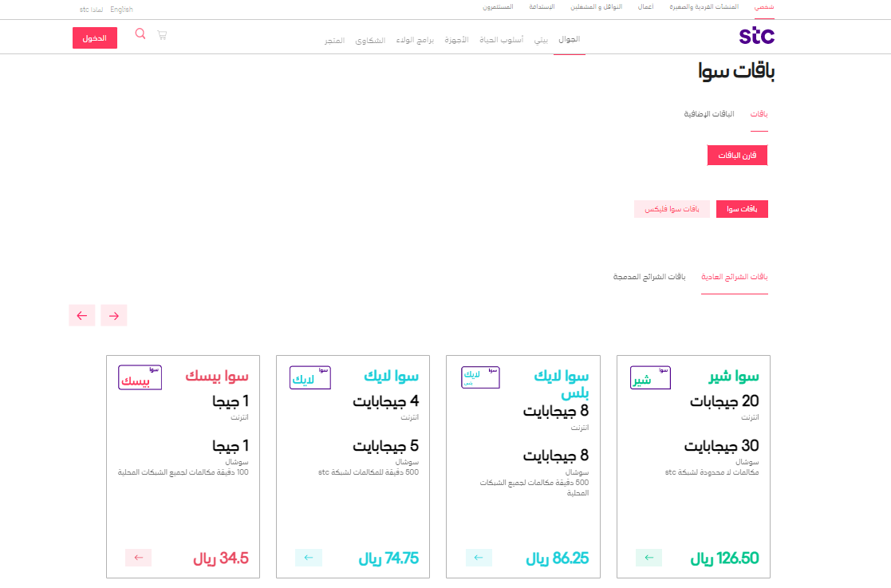Go to the previous packages with left arrow
Viewport: 891px width, 588px height.
pos(82,315)
